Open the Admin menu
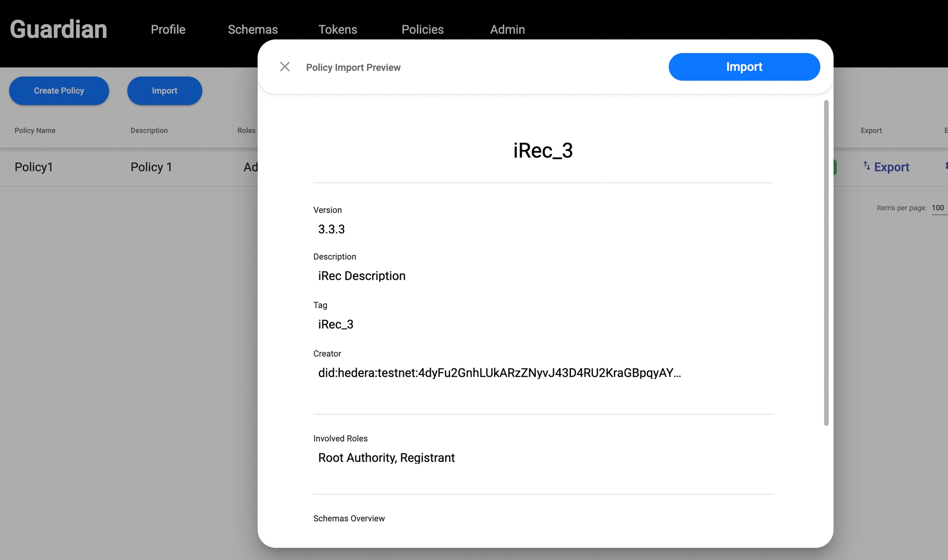Image resolution: width=948 pixels, height=560 pixels. pos(507,30)
